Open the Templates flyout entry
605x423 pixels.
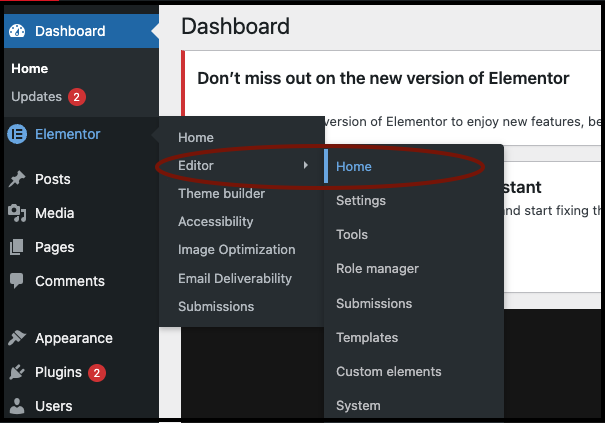pos(367,337)
